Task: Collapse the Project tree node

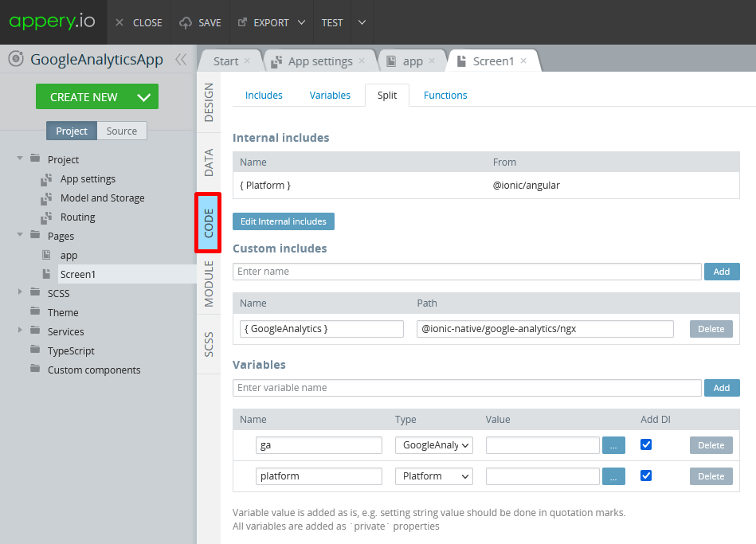Action: tap(20, 159)
